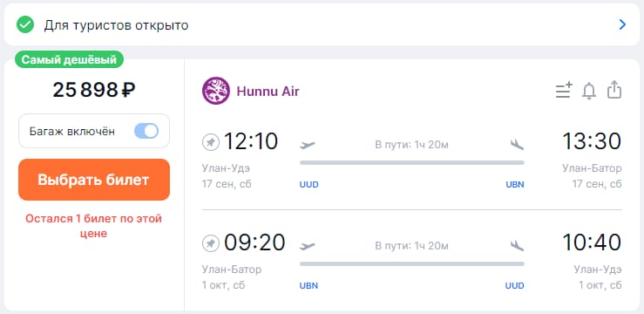Toggle the Багаж включён switch
This screenshot has height=314, width=644.
(x=146, y=131)
